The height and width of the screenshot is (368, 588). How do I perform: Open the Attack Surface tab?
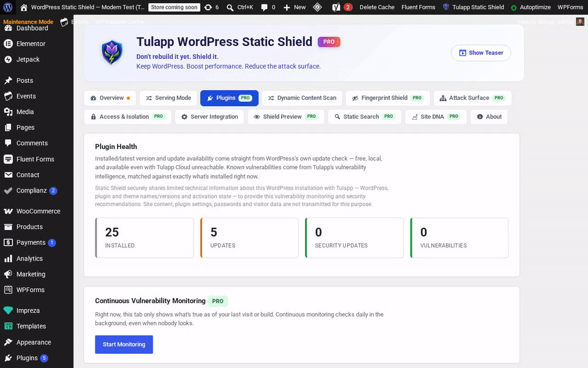pyautogui.click(x=472, y=98)
